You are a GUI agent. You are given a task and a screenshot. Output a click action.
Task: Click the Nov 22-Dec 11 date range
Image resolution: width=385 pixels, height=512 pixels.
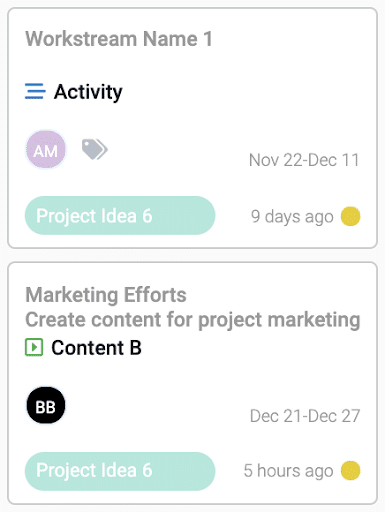pos(304,160)
